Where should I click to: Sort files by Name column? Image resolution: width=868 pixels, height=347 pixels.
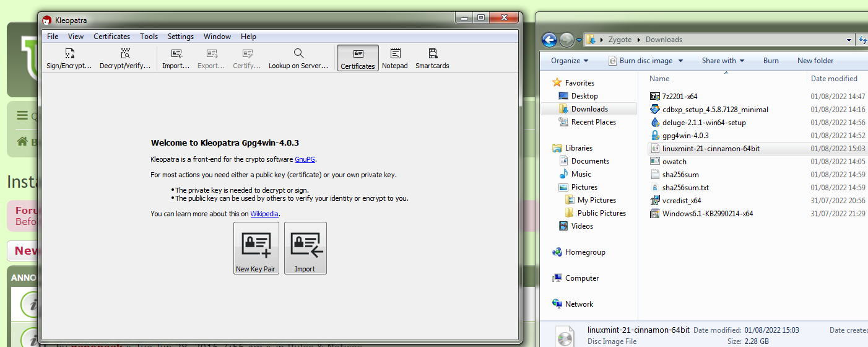(x=659, y=79)
